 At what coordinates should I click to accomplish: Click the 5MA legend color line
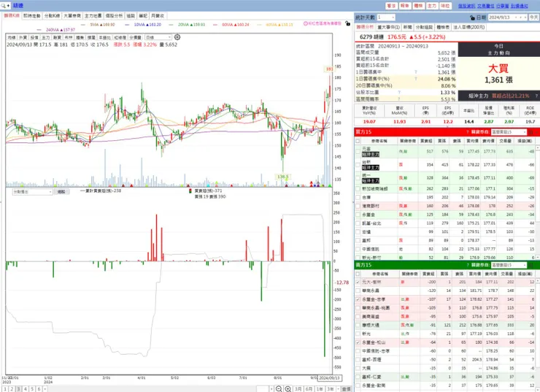(x=82, y=25)
